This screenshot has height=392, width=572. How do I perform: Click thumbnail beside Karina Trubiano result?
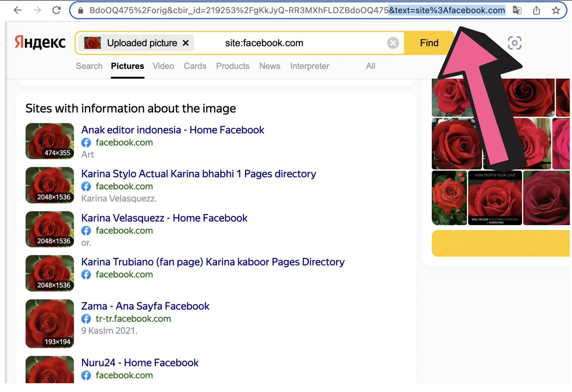click(50, 273)
